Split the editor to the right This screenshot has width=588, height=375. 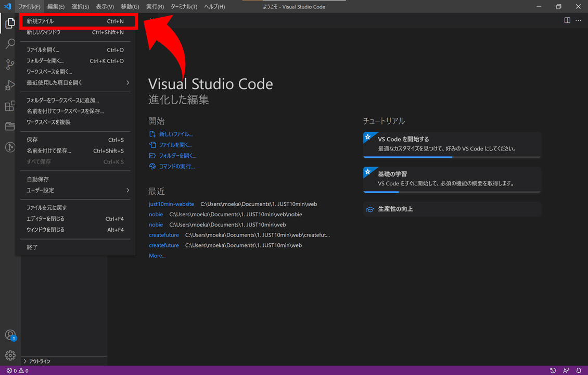[567, 20]
